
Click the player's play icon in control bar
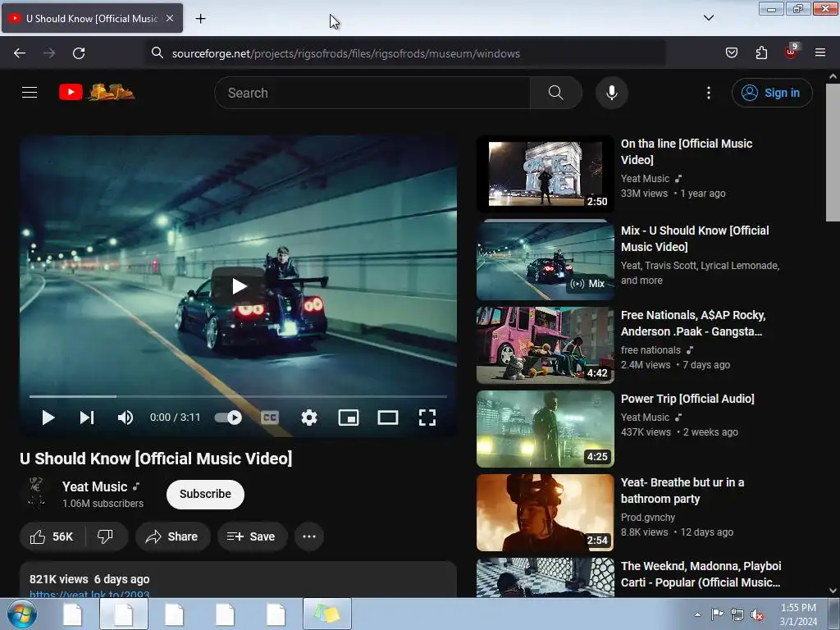[x=48, y=418]
